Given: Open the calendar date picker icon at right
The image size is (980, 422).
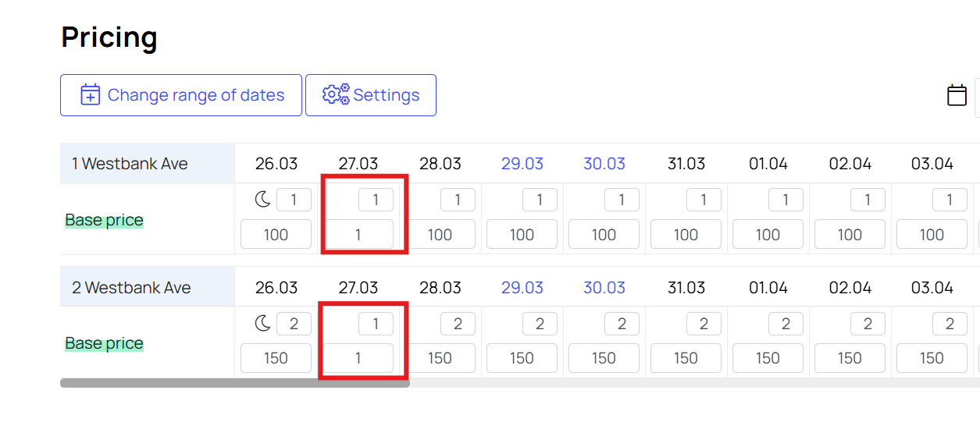Looking at the screenshot, I should tap(957, 95).
